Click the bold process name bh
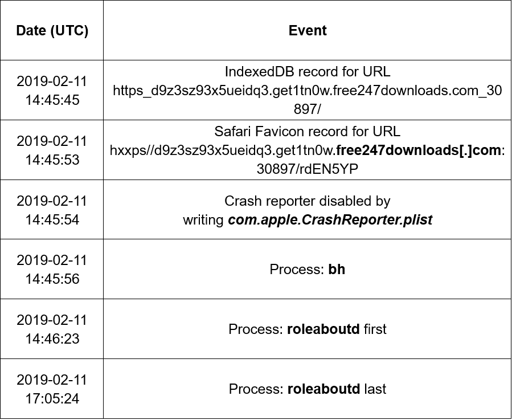512x420 pixels. click(337, 270)
